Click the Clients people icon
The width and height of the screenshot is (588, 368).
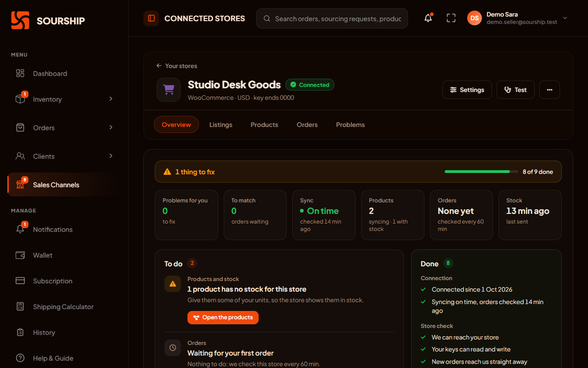point(20,156)
